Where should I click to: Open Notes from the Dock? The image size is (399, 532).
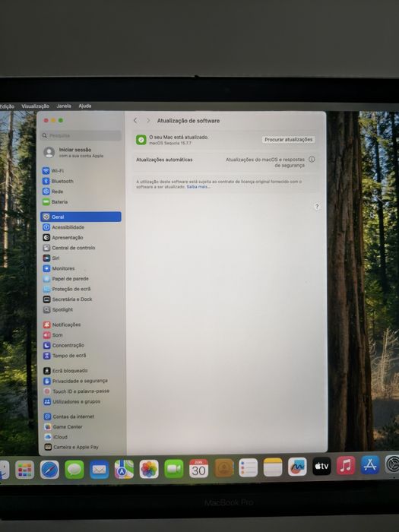(273, 467)
